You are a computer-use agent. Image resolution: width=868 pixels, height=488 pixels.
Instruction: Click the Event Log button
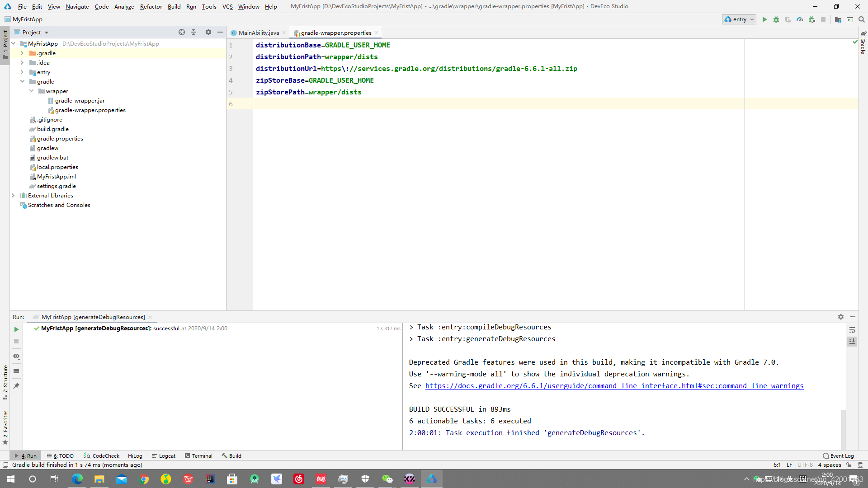click(x=839, y=455)
